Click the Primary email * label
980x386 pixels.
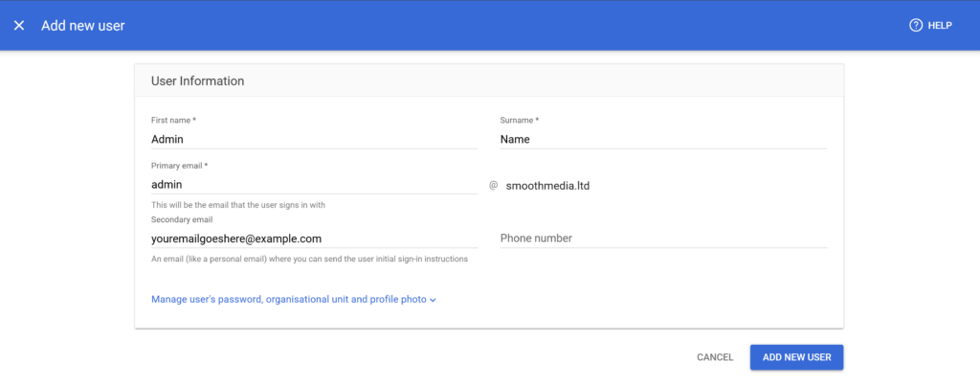point(179,166)
